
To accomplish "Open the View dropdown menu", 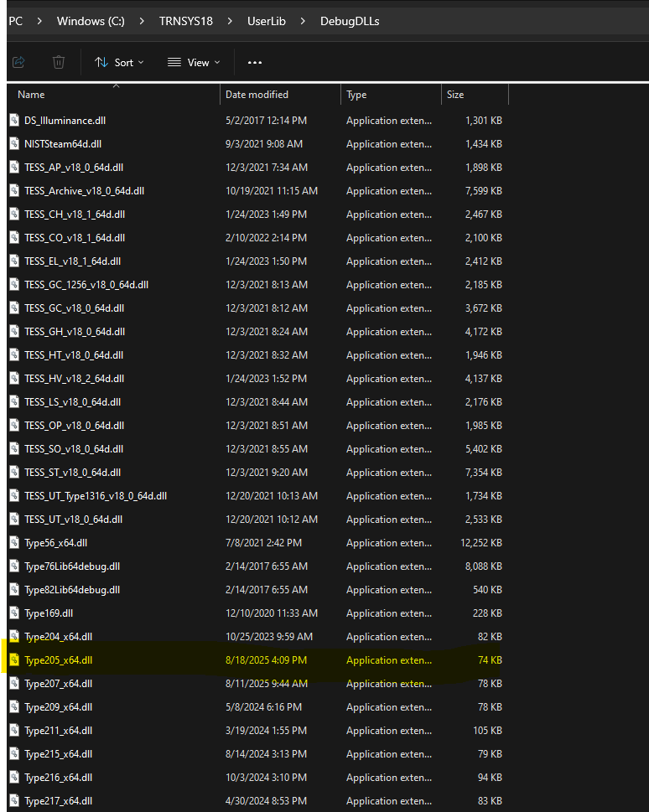I will [x=194, y=62].
